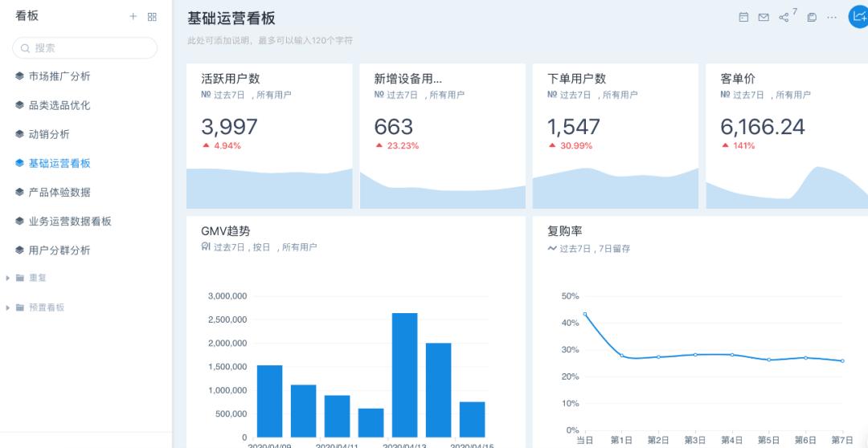Click the tallest GMV bar for 2020/04/13

[404, 375]
